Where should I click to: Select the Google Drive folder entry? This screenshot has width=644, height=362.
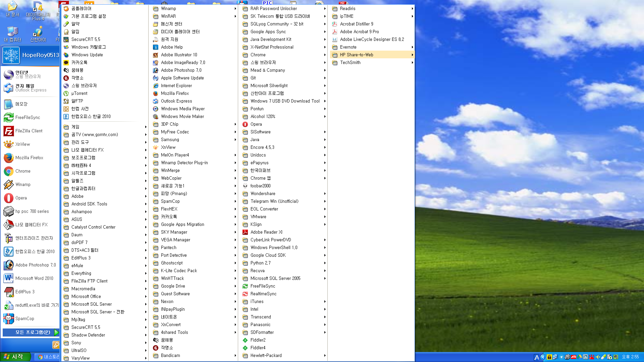coord(195,286)
